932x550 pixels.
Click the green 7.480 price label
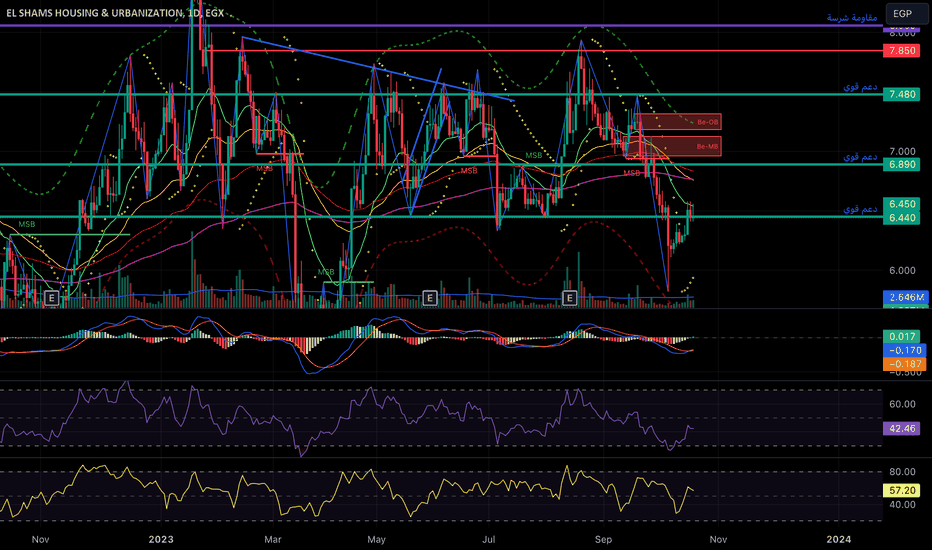(x=902, y=94)
